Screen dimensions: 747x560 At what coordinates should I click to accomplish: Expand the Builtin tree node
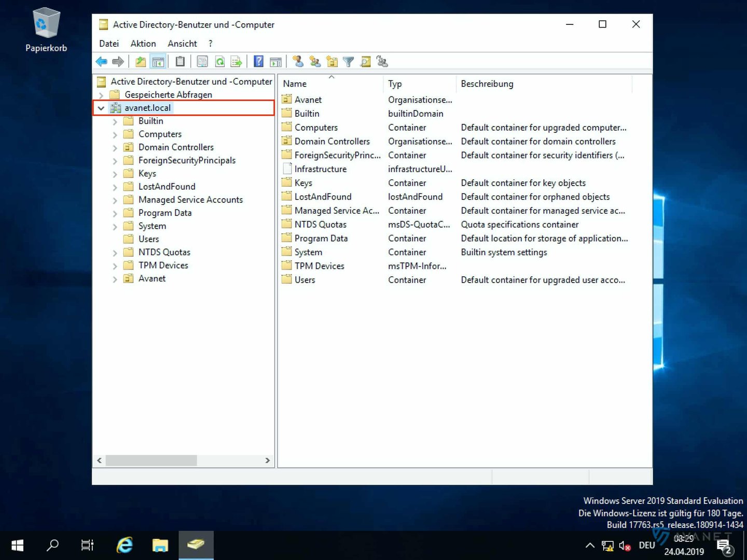click(x=115, y=121)
